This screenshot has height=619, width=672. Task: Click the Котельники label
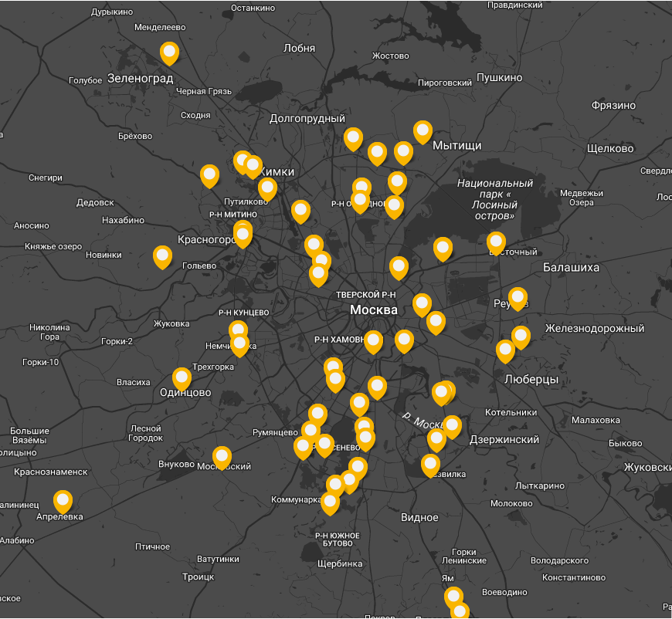[511, 412]
